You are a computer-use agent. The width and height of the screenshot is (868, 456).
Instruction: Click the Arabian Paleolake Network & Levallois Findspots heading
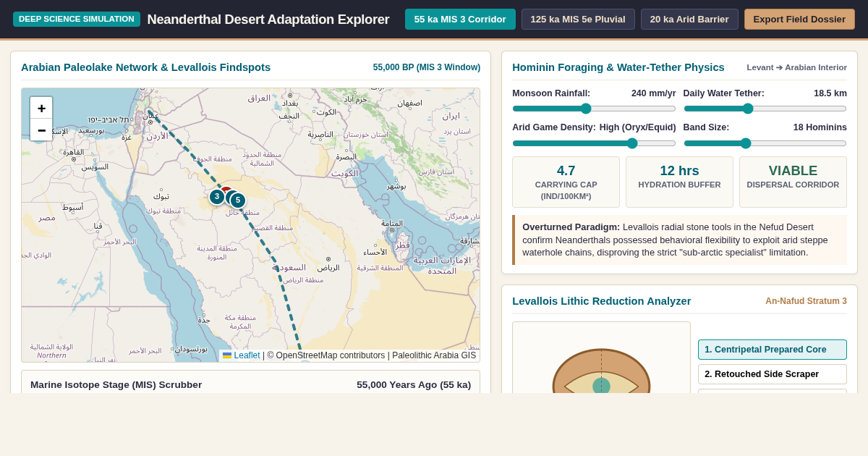tap(146, 67)
